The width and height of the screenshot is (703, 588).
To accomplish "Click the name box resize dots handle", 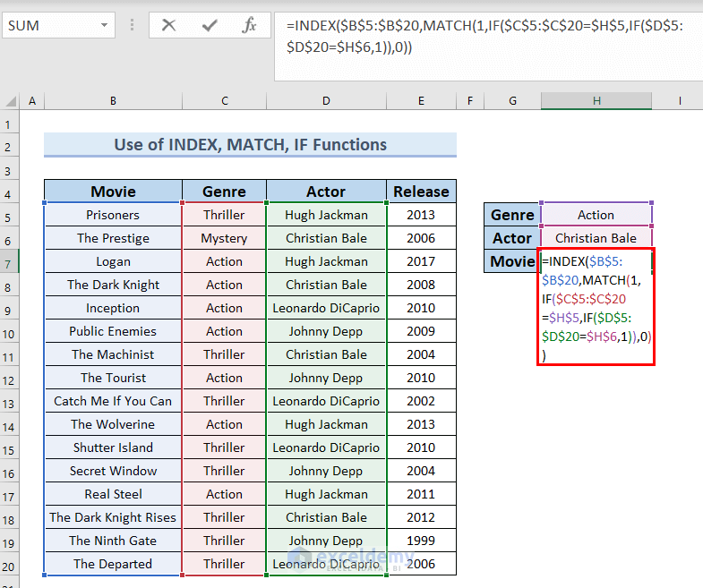I will (x=132, y=25).
